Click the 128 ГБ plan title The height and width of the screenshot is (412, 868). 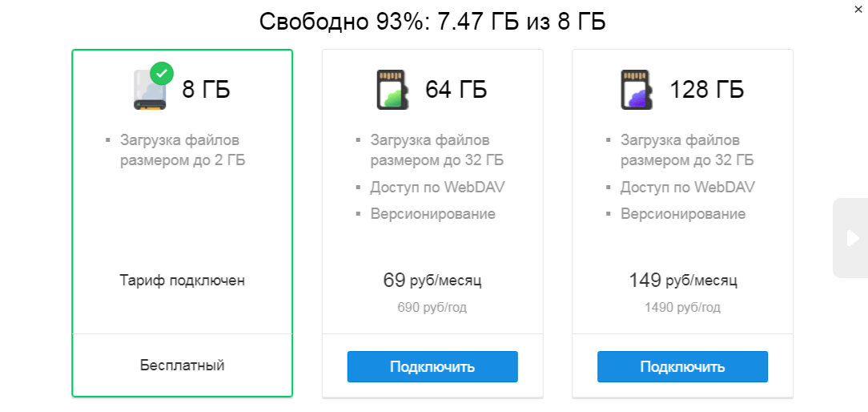tap(706, 89)
